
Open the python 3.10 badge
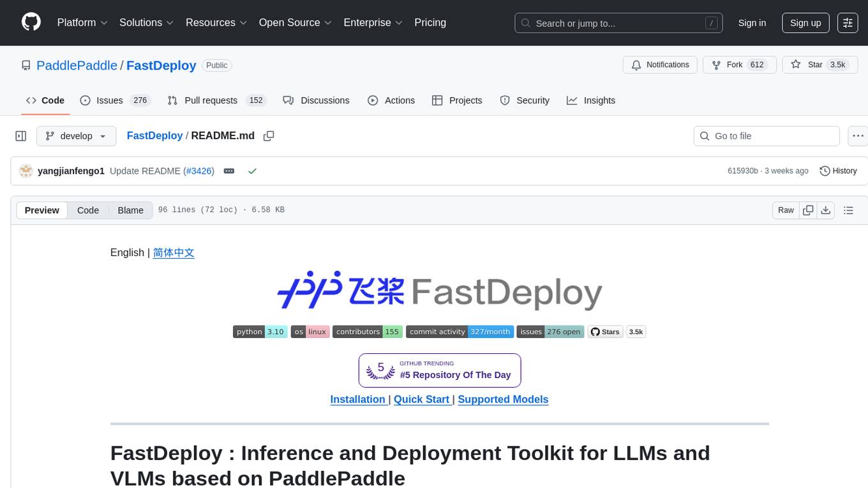260,332
